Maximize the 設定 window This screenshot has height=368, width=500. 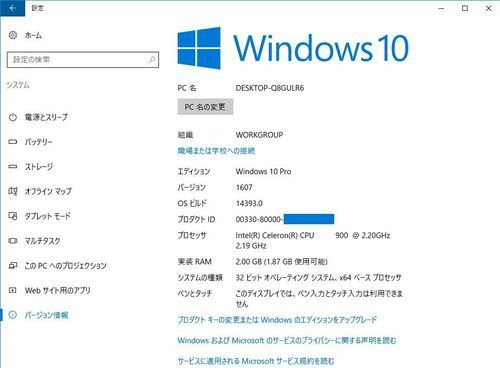(x=465, y=8)
